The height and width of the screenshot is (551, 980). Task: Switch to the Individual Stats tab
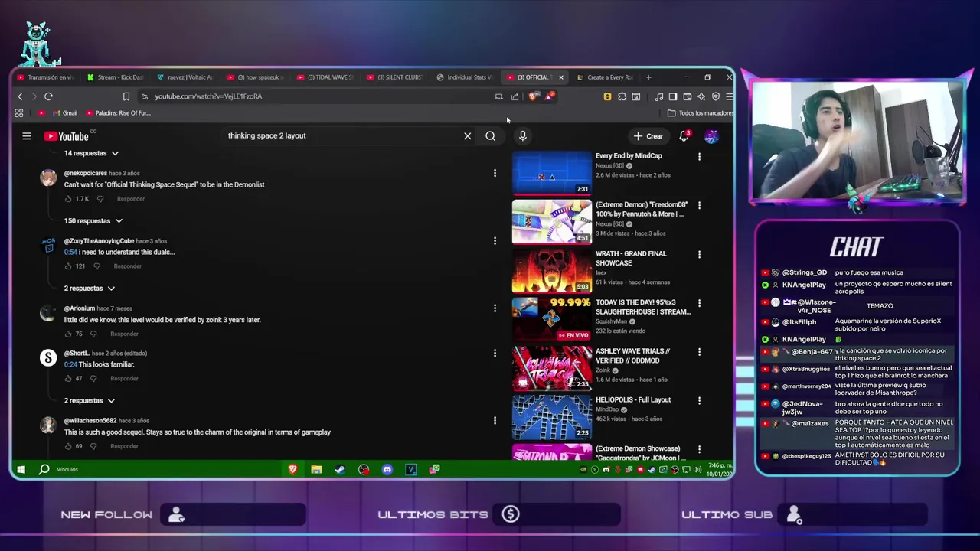pos(465,77)
